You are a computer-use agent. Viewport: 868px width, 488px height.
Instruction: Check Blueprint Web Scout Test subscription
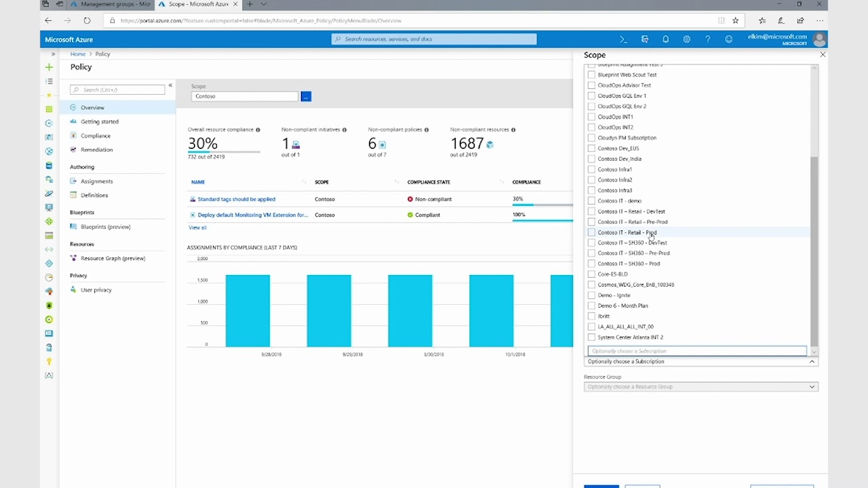(591, 75)
